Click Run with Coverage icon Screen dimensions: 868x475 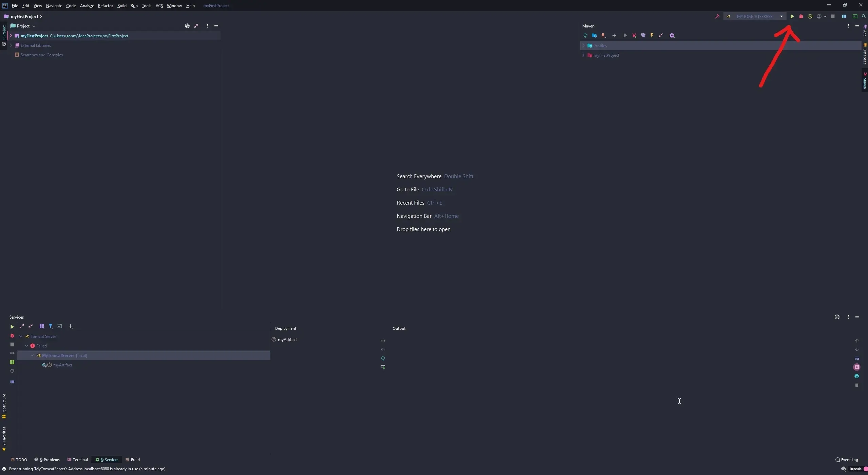(810, 16)
